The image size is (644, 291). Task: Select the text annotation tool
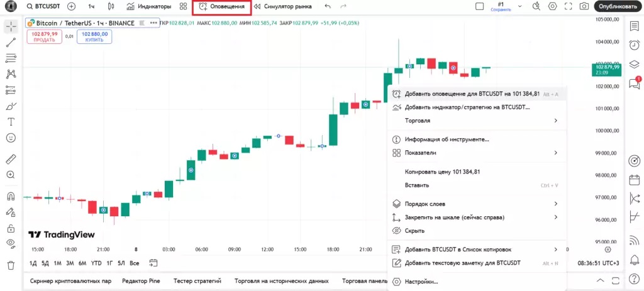tap(11, 121)
